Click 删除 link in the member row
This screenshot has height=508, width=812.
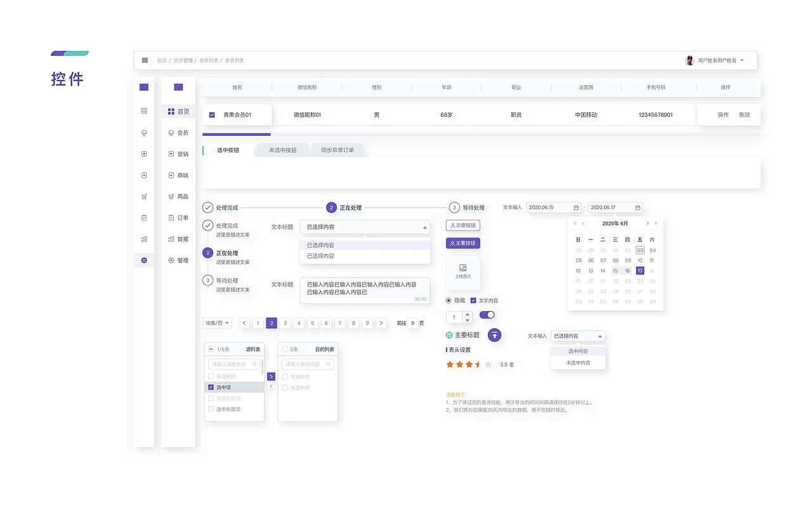coord(744,115)
